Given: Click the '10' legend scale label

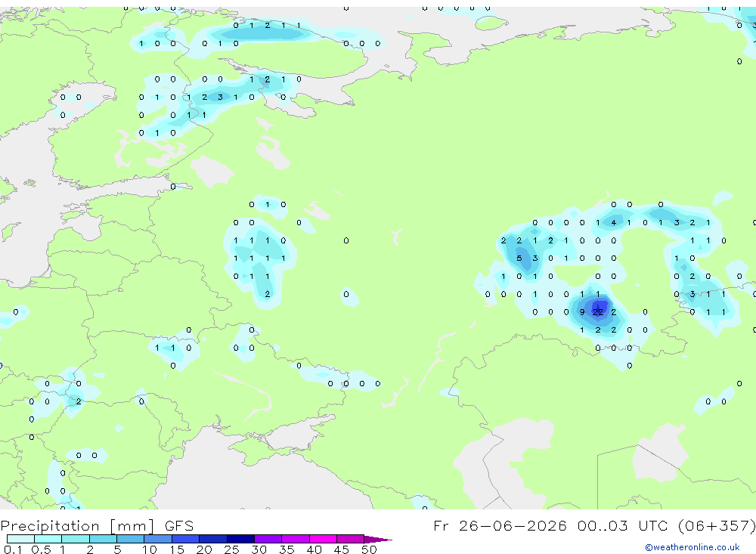Looking at the screenshot, I should click(149, 549).
